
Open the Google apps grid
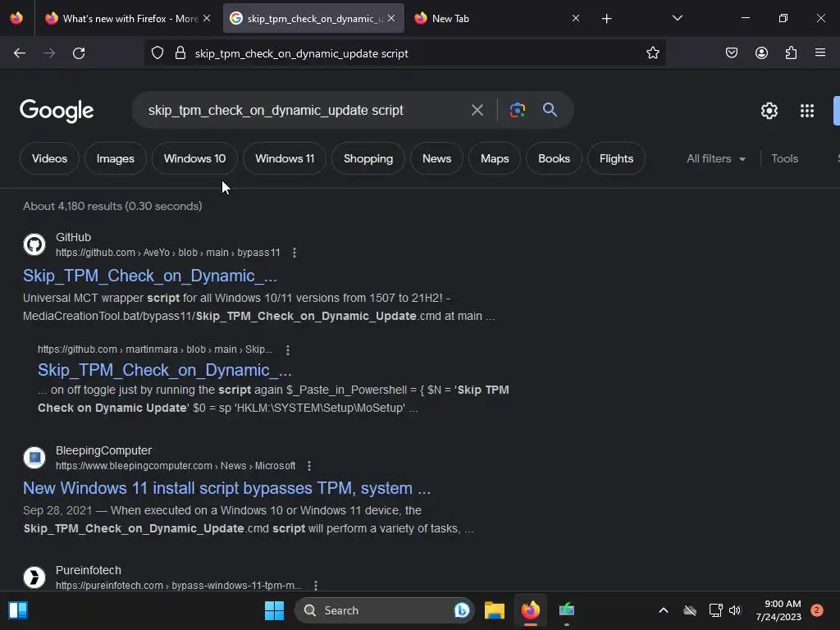click(x=807, y=111)
